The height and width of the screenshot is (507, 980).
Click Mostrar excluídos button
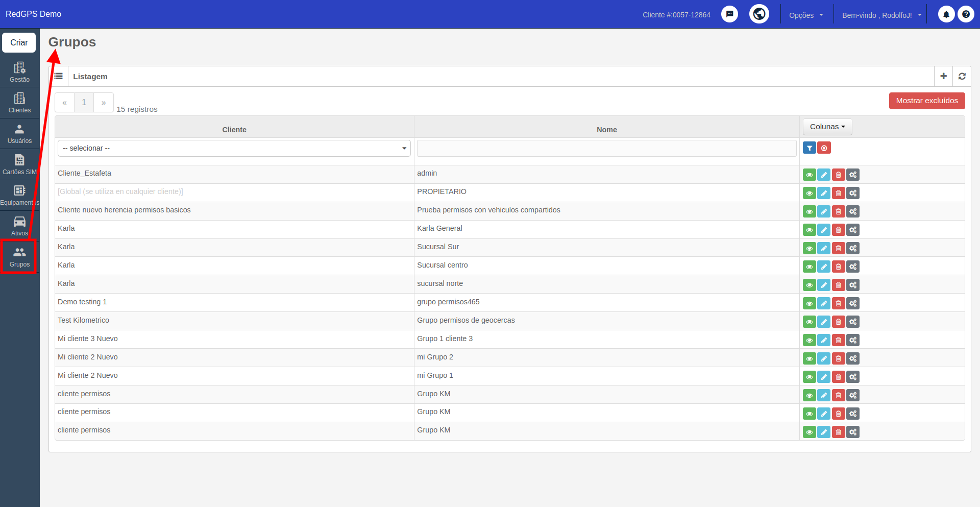point(927,101)
